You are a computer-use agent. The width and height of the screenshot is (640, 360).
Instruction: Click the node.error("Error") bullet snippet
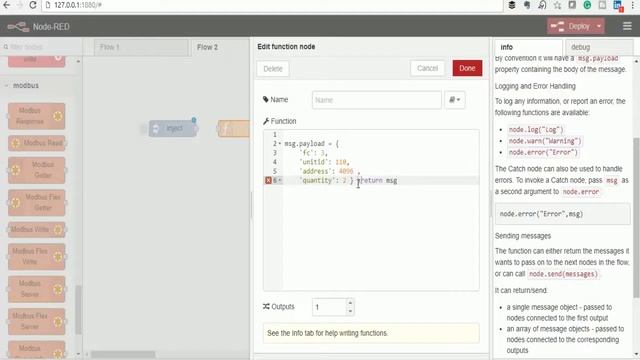[543, 153]
